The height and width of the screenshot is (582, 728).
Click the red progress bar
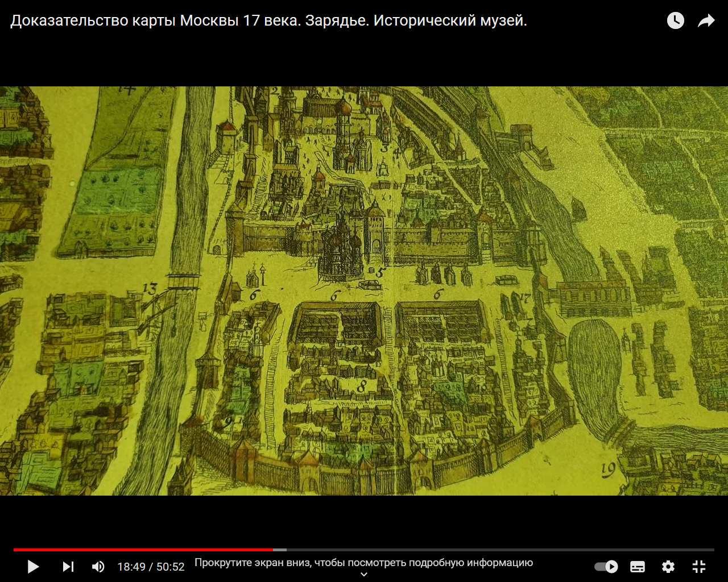click(x=143, y=550)
